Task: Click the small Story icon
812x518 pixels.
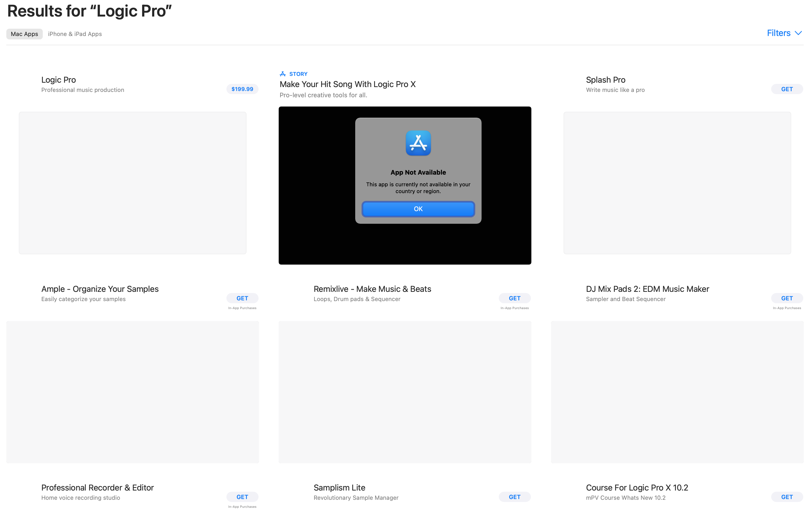Action: pos(283,74)
